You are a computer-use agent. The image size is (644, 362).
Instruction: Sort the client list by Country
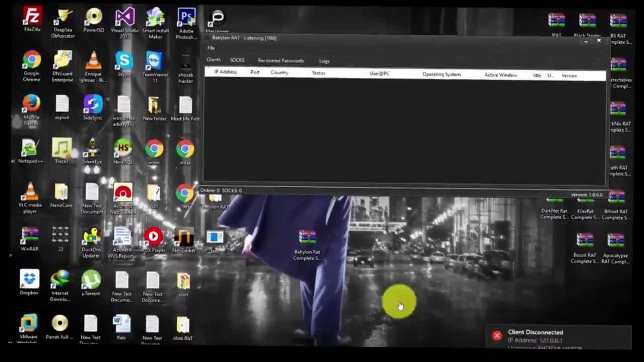[x=280, y=73]
